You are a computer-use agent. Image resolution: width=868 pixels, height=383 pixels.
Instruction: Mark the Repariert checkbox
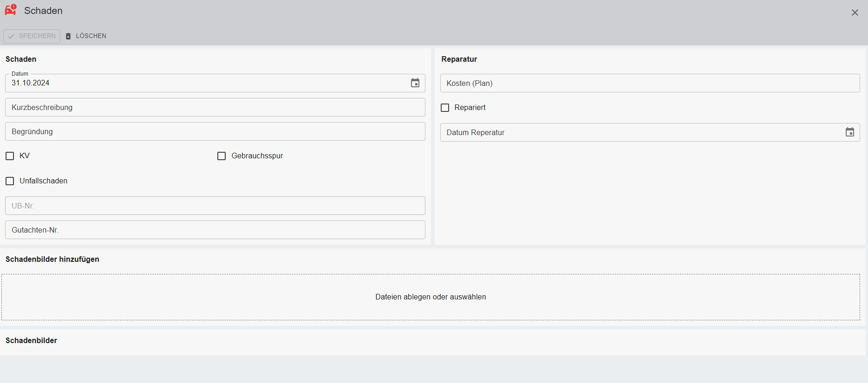(x=445, y=108)
